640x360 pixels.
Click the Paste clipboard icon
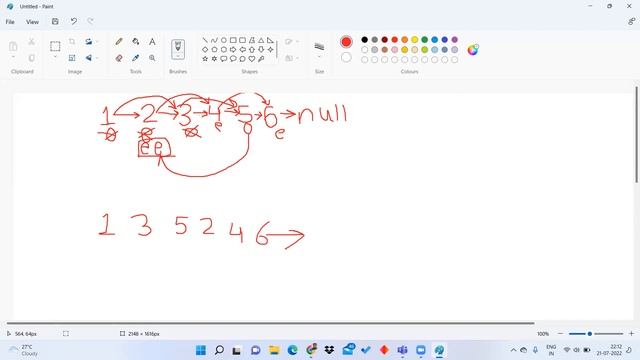pyautogui.click(x=13, y=46)
